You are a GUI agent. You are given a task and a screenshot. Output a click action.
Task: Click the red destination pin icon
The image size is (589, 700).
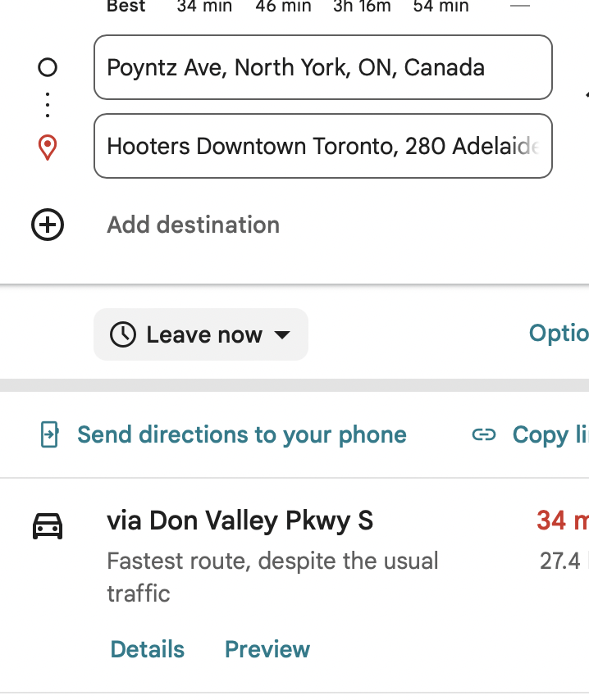(48, 148)
